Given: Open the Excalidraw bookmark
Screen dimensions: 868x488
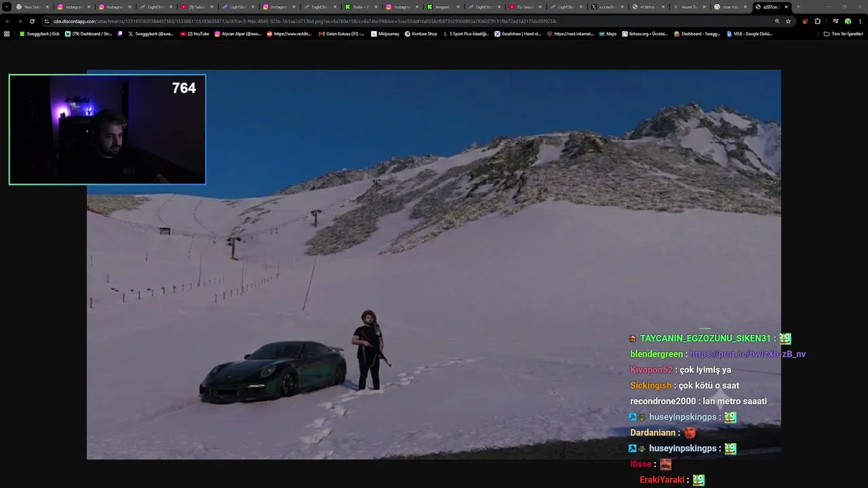Looking at the screenshot, I should pos(517,33).
